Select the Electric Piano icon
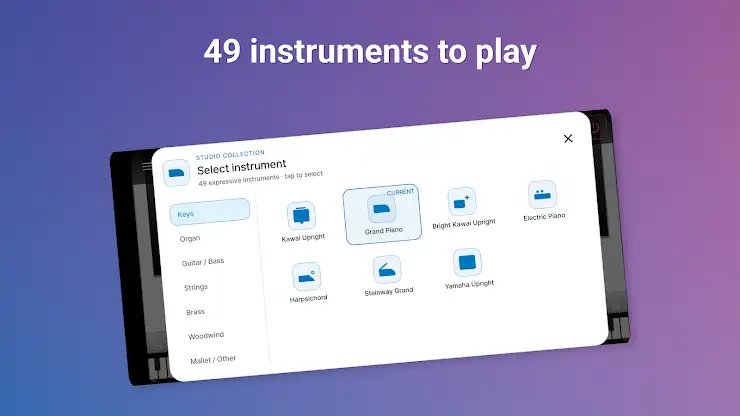This screenshot has width=740, height=416. tap(542, 195)
